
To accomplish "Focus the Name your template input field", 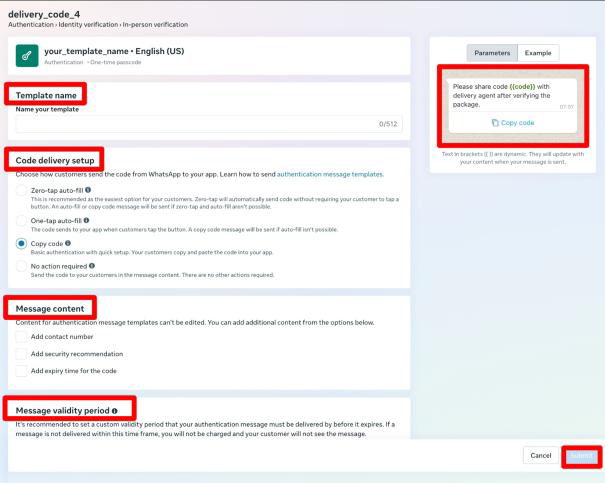I will (209, 124).
